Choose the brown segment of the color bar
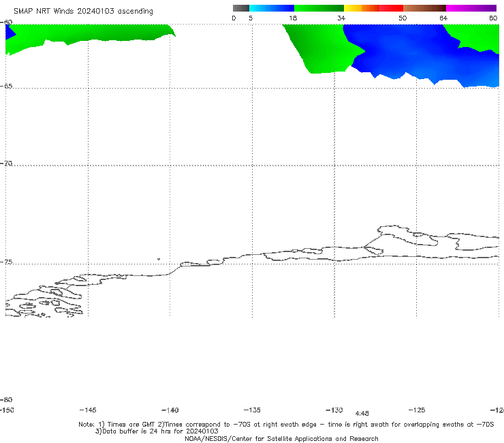 coord(424,8)
